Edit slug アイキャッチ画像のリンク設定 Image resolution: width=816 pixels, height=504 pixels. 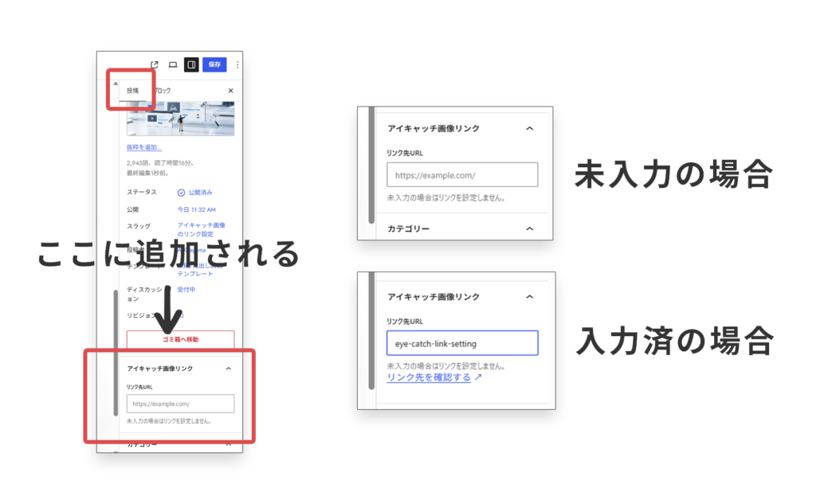202,229
